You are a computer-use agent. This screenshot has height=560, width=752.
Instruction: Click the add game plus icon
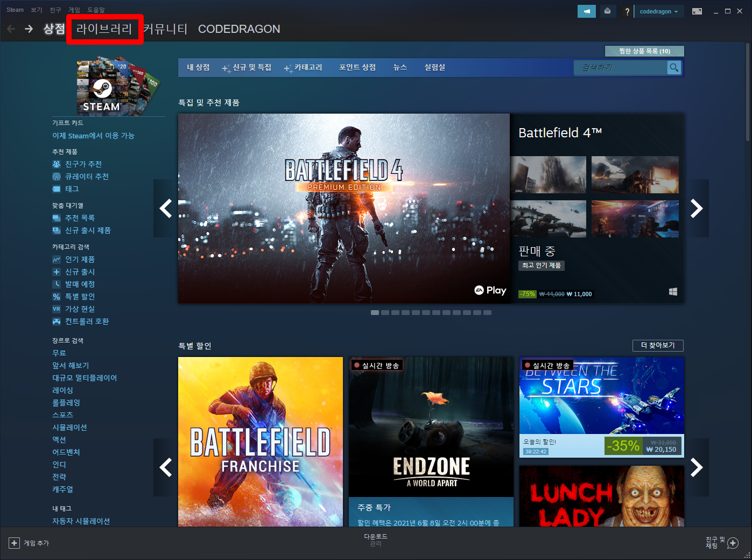pos(15,543)
